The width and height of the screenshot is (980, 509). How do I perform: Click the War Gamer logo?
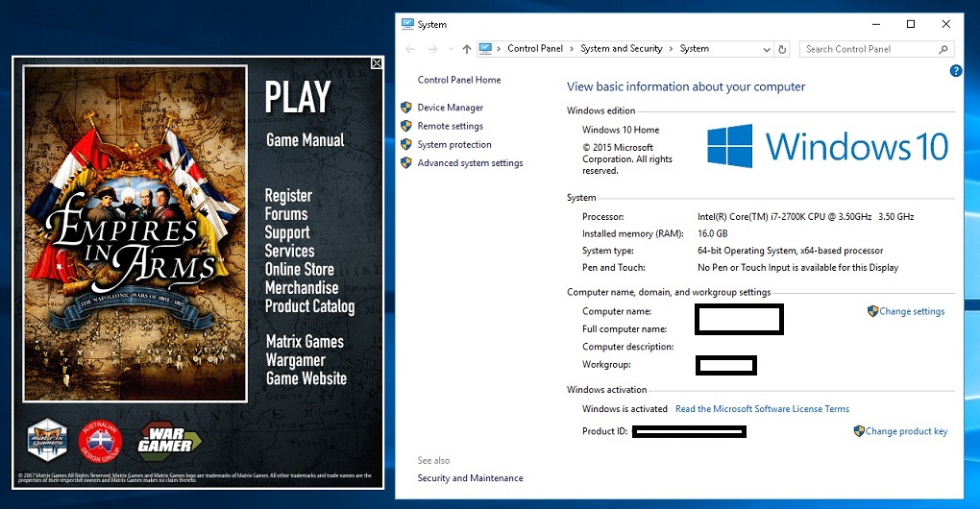tap(169, 439)
